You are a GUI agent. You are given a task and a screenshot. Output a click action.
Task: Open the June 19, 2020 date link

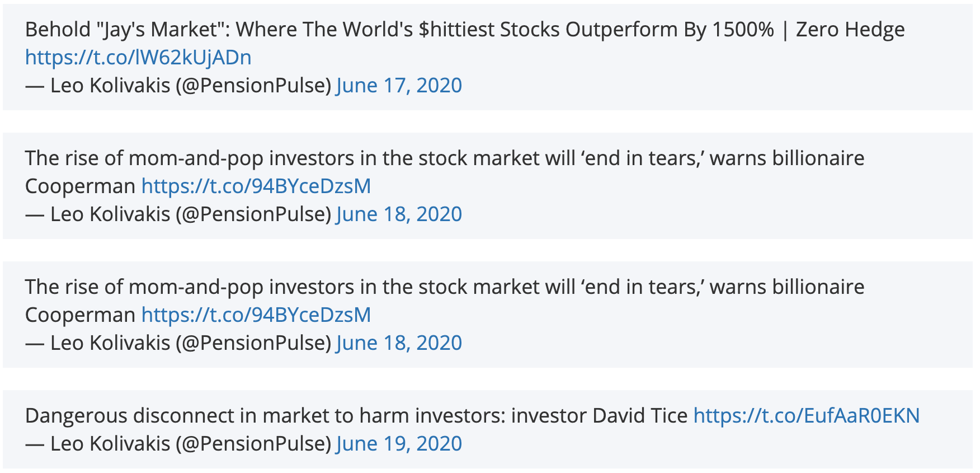point(399,443)
